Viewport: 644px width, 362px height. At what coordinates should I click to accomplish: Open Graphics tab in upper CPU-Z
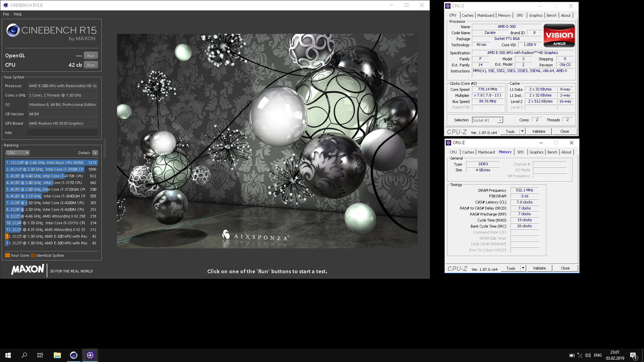point(536,15)
